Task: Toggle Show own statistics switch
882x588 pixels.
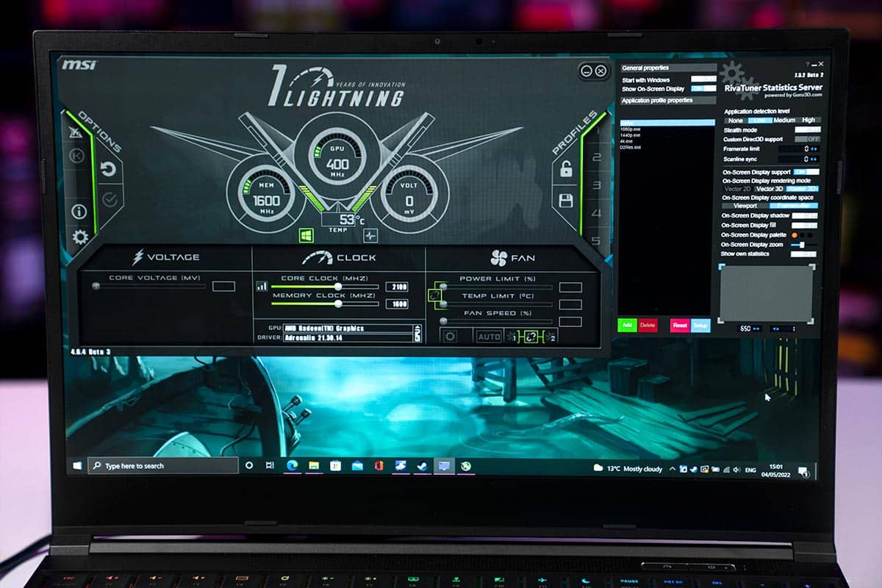Action: 803,254
